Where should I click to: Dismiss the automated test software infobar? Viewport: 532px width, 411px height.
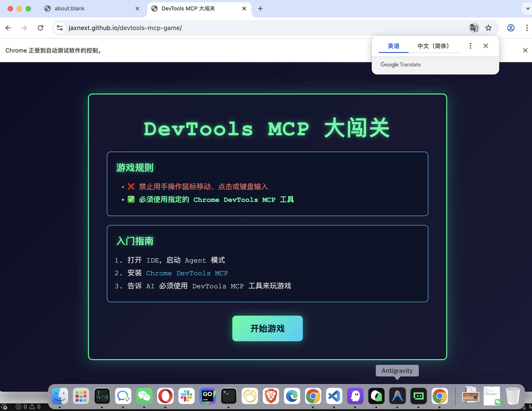[x=525, y=50]
